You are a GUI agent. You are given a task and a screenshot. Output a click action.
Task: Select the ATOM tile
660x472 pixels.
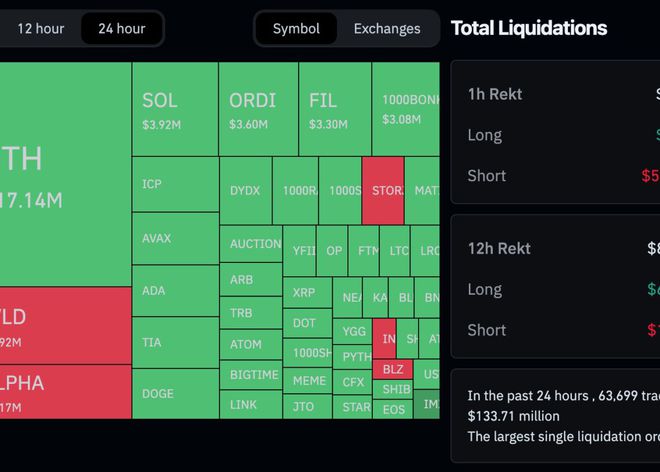click(251, 344)
